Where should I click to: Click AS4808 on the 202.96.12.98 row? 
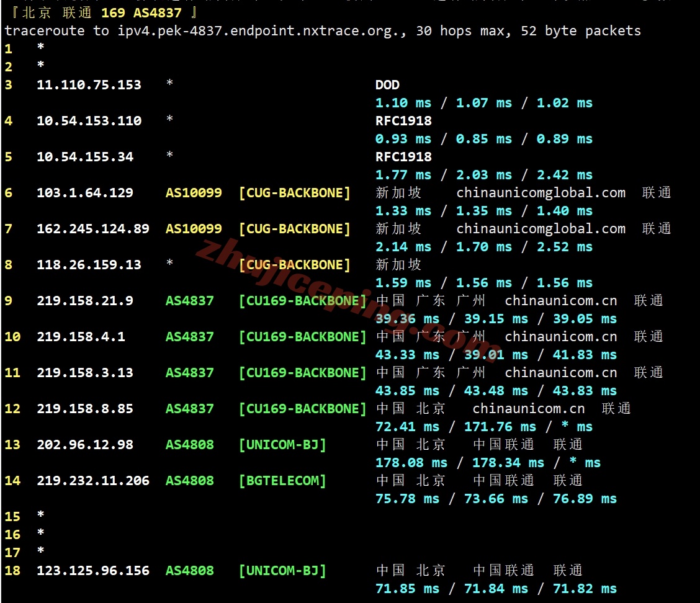190,445
